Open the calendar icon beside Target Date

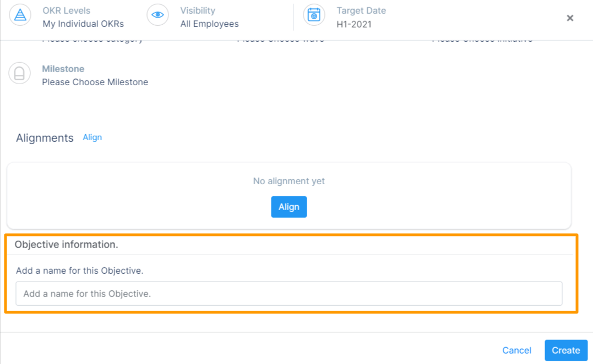tap(314, 15)
